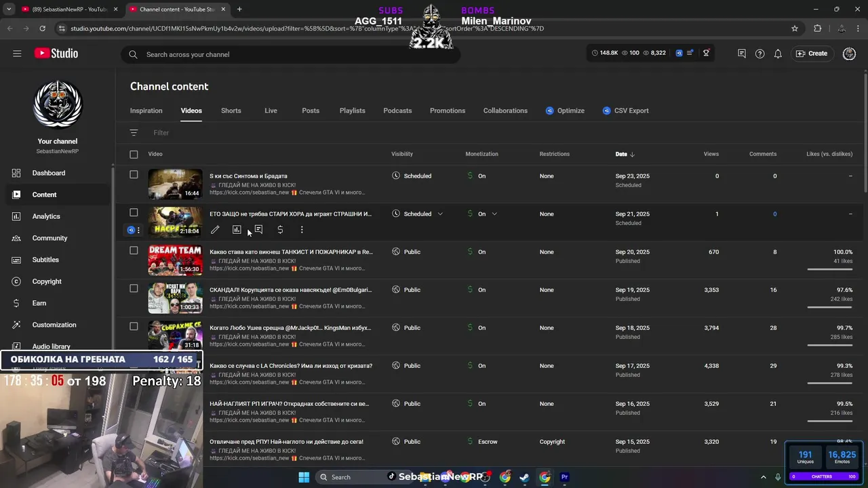Reload the page in browser

tap(42, 28)
